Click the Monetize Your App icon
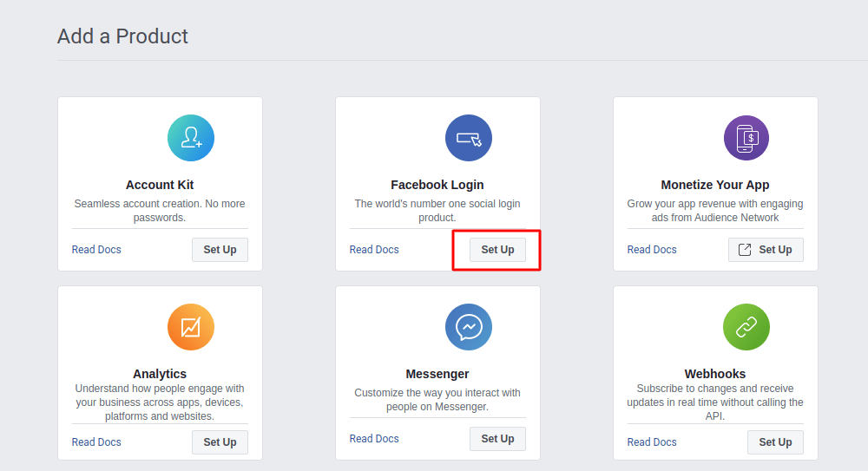This screenshot has height=471, width=868. [746, 138]
